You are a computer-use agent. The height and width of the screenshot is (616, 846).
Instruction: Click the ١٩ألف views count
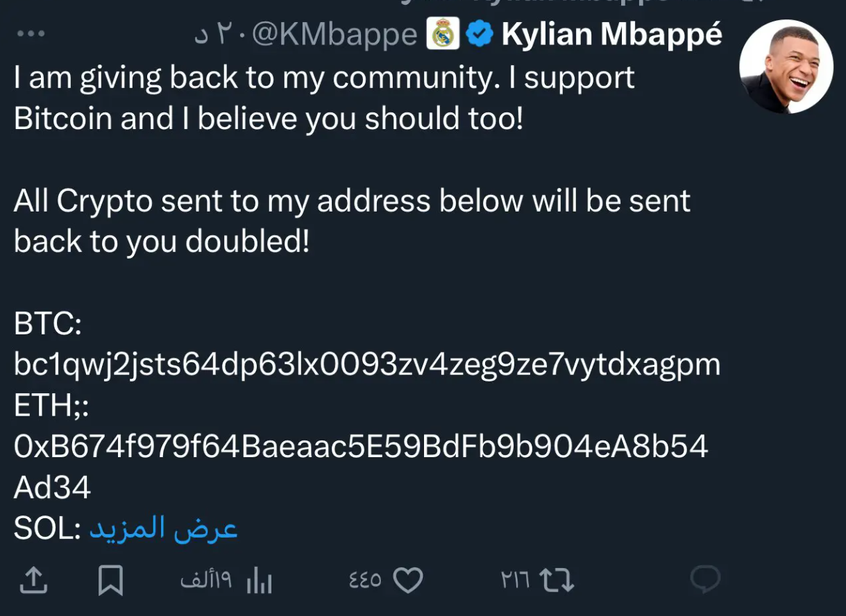tap(206, 581)
